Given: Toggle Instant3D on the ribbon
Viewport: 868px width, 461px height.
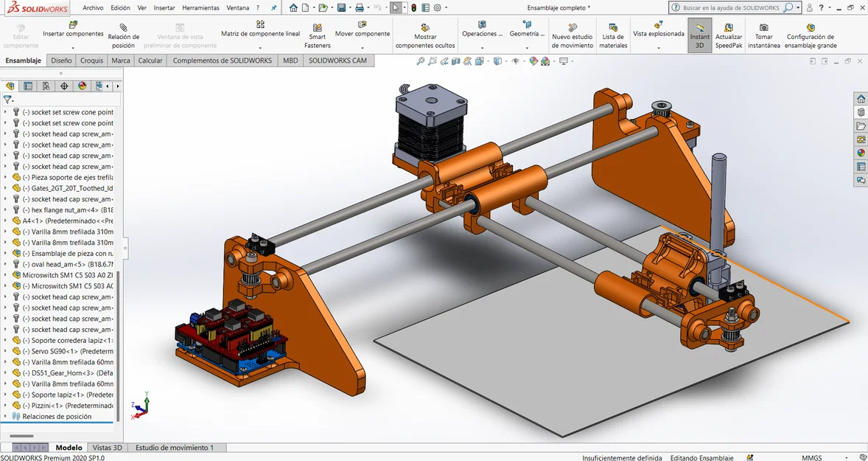Looking at the screenshot, I should [699, 35].
